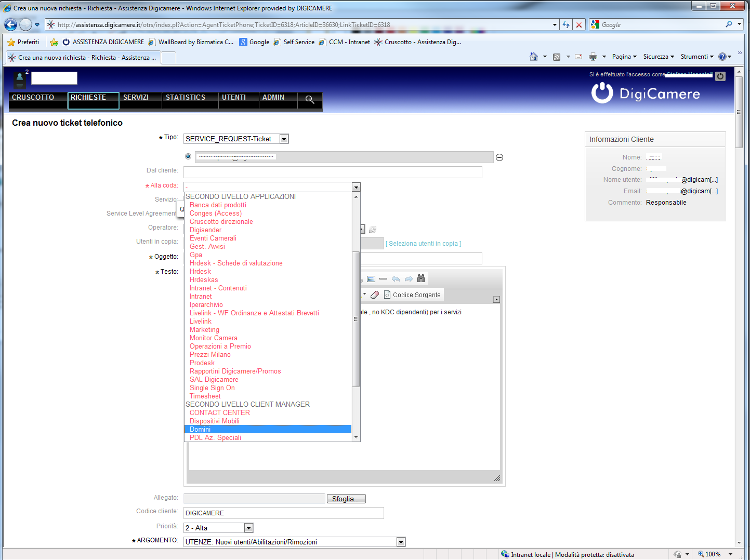
Task: Click the queue list scroll down arrow
Action: [356, 437]
